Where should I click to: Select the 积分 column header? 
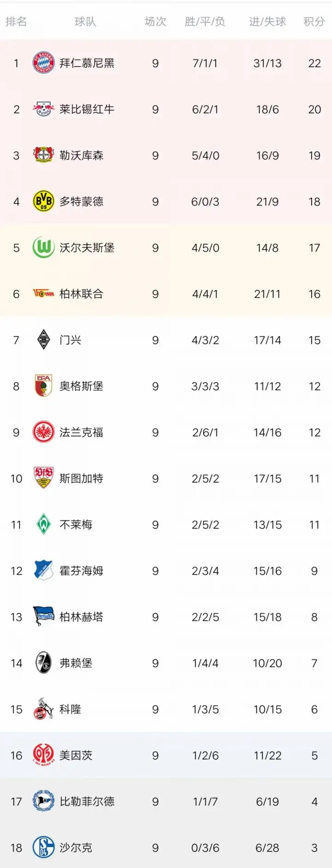314,22
